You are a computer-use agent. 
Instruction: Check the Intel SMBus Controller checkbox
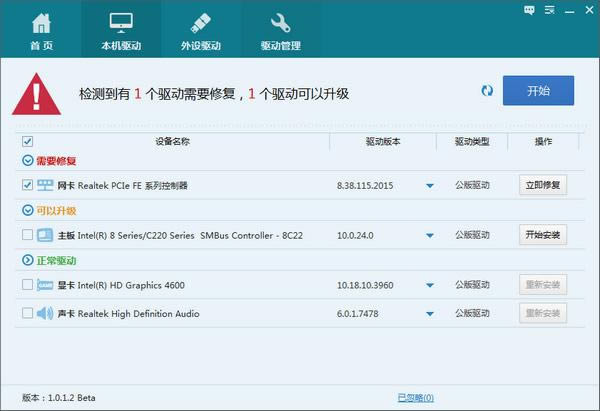coord(27,235)
